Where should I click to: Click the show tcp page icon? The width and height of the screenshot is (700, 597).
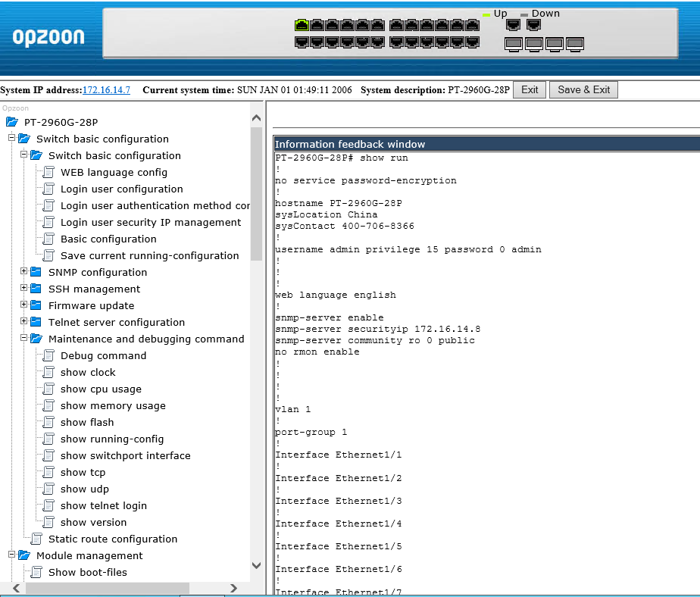(48, 472)
